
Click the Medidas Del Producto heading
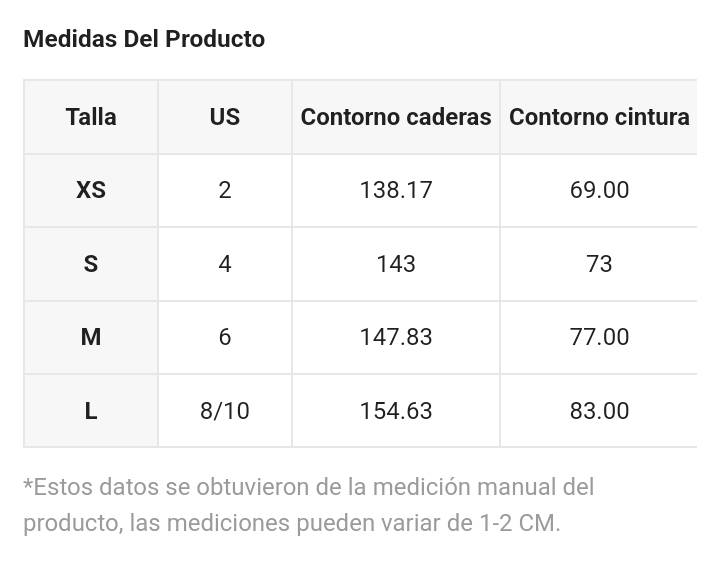click(x=144, y=39)
